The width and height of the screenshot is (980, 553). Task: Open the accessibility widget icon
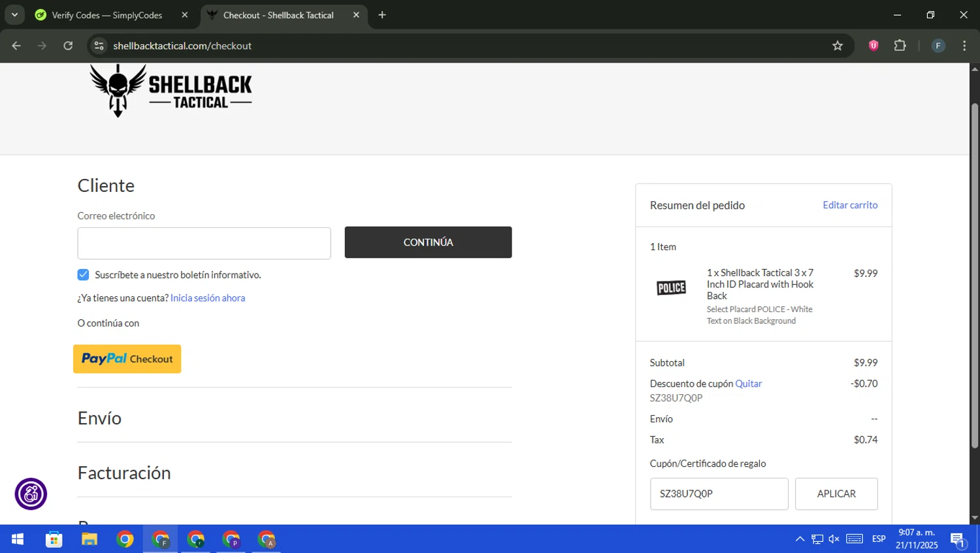[x=31, y=494]
